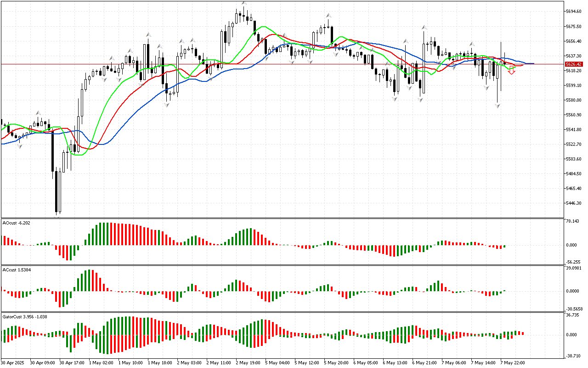Select the up fractal above the 30 Apr 09:00 candles
The height and width of the screenshot is (368, 588).
tap(39, 112)
